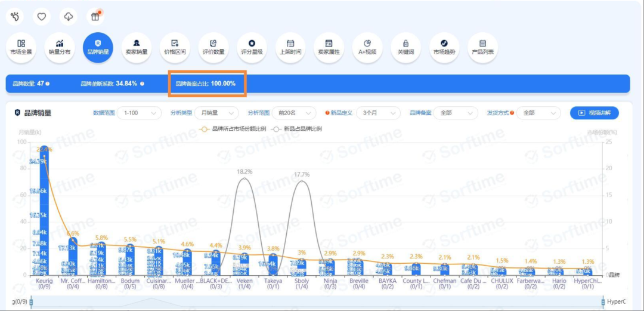Open the 发货方式 dropdown showing 全部
This screenshot has width=644, height=311.
coord(538,113)
